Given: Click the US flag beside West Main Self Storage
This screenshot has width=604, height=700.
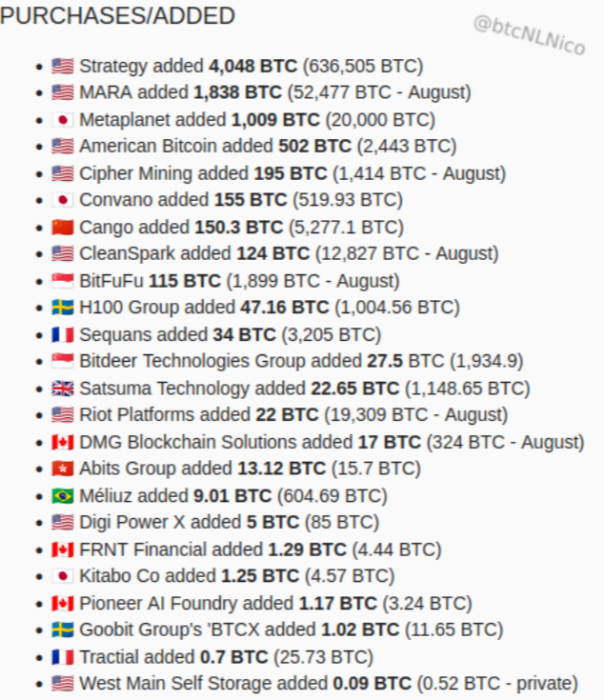Looking at the screenshot, I should 62,684.
